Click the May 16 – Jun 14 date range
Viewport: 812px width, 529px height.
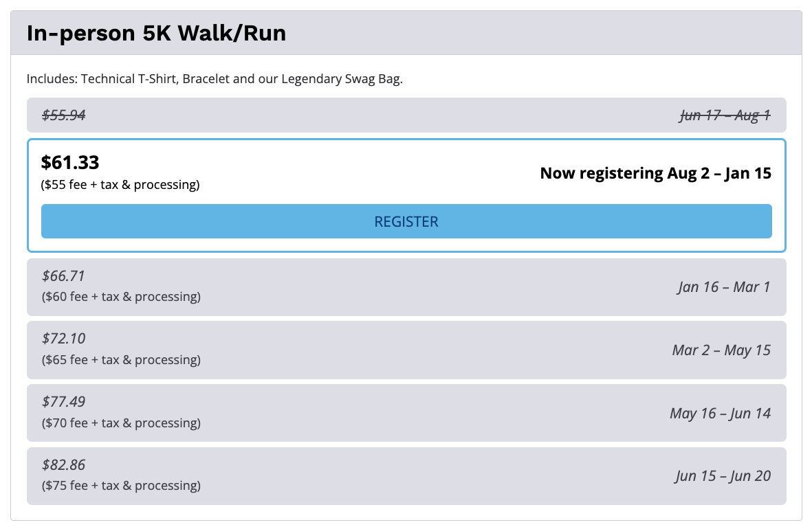[720, 414]
